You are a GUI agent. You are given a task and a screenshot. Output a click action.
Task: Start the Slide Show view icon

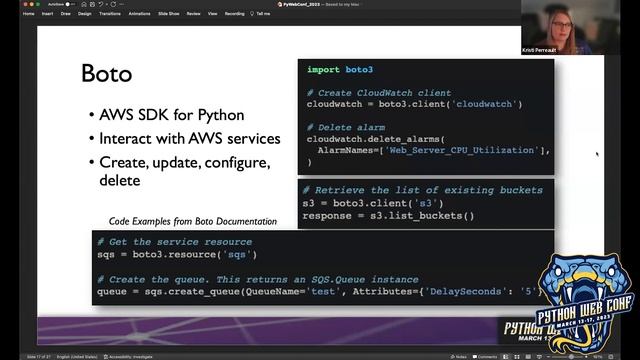coord(539,357)
